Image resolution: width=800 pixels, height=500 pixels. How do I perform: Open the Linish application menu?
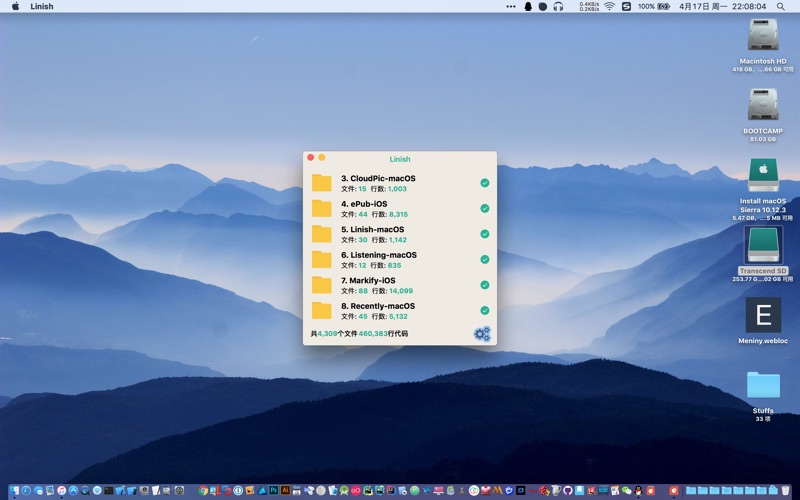[x=42, y=6]
